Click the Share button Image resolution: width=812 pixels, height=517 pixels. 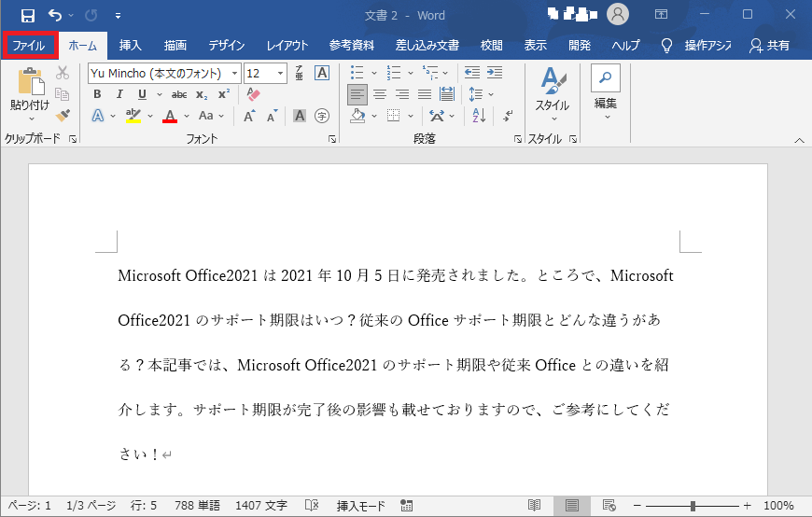click(x=770, y=46)
